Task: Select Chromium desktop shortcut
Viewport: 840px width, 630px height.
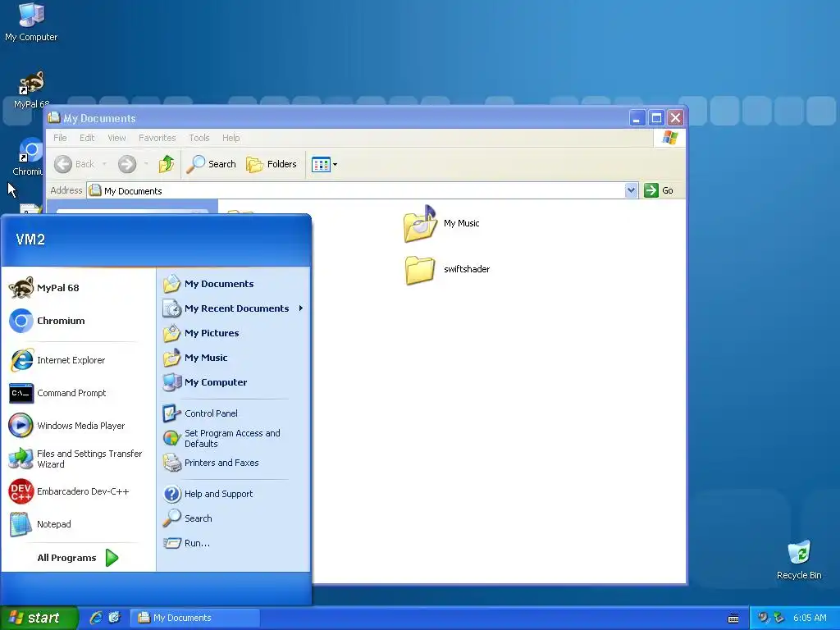Action: click(28, 157)
